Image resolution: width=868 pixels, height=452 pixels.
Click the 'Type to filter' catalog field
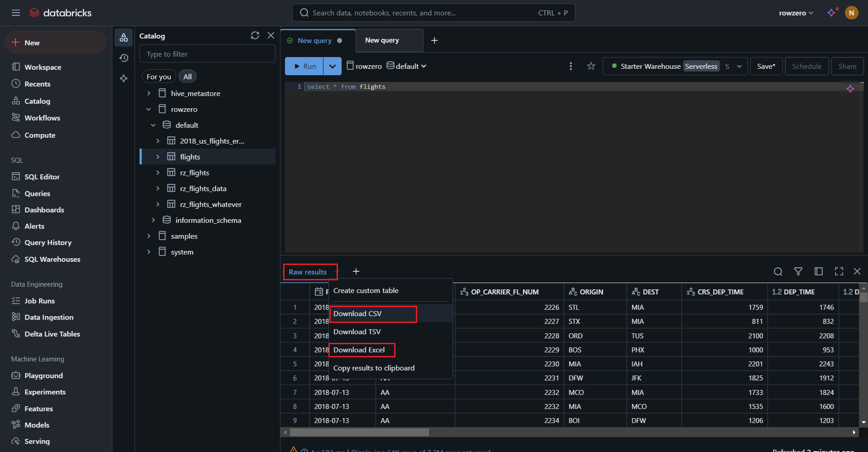207,54
